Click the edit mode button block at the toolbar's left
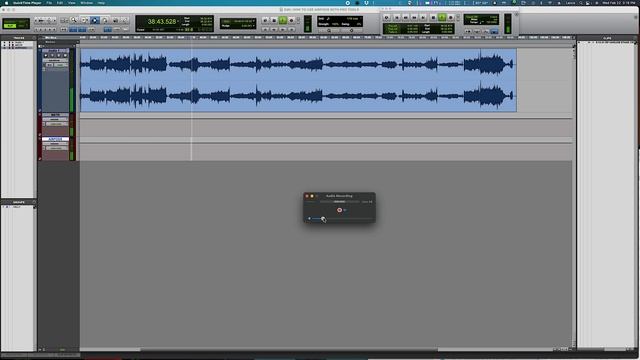 coord(16,23)
